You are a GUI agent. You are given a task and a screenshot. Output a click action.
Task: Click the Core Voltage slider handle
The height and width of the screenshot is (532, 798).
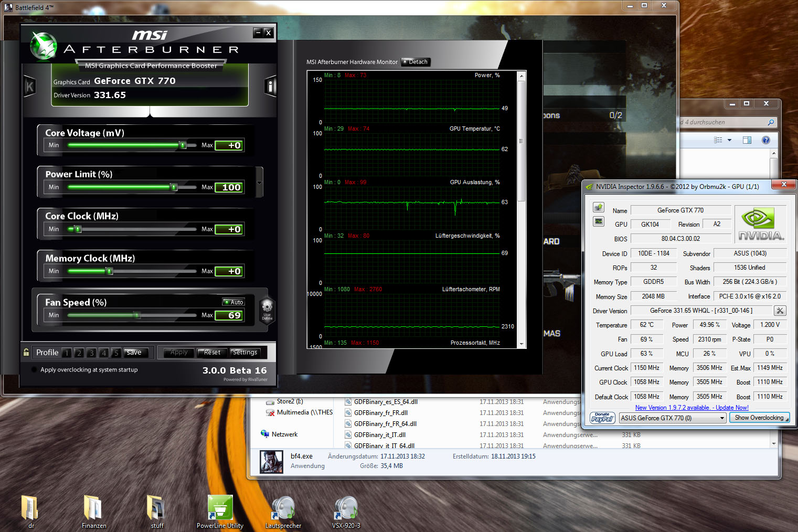click(x=183, y=145)
